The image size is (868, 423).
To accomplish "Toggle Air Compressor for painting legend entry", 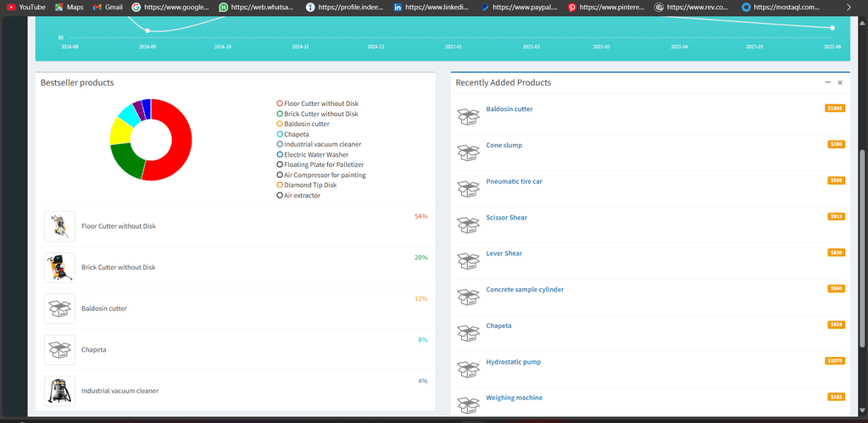I will 321,175.
